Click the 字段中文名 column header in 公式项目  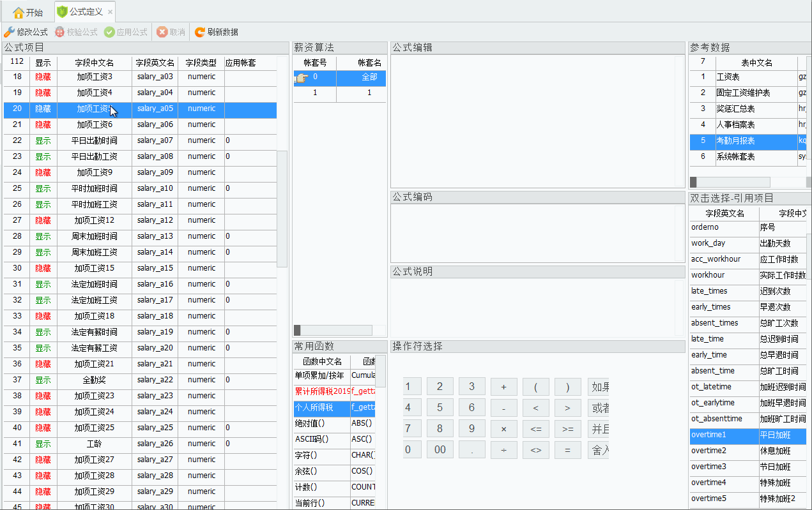click(x=95, y=63)
